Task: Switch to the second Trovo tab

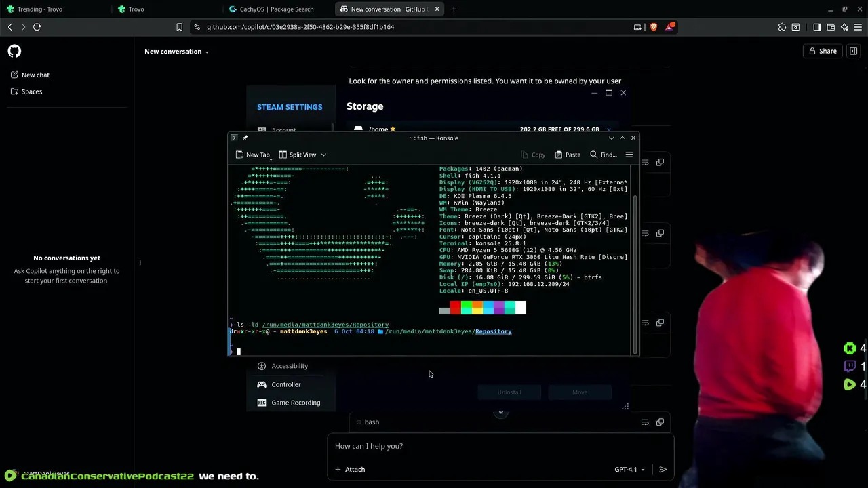Action: tap(167, 9)
